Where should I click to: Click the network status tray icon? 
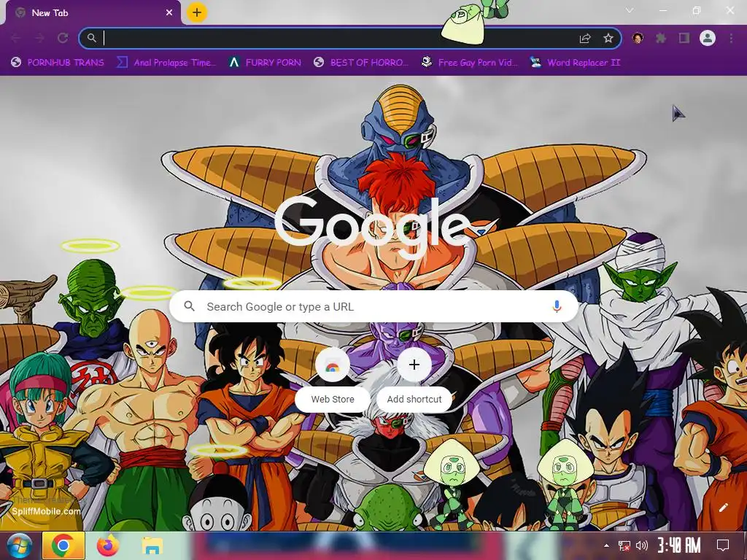click(x=624, y=545)
